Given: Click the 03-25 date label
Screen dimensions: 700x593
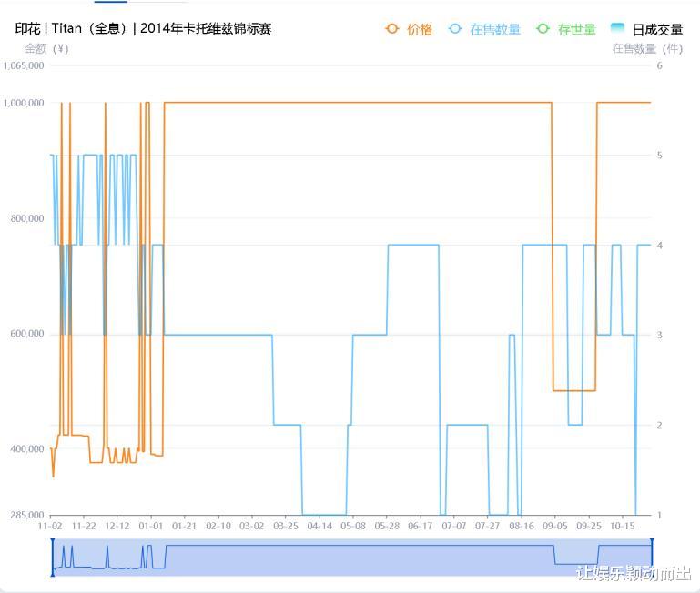Looking at the screenshot, I should (286, 526).
